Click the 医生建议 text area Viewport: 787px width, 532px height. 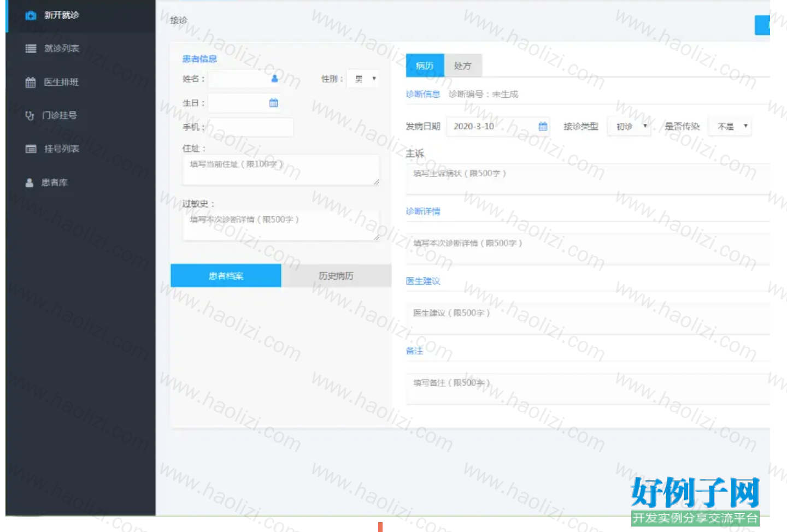(x=588, y=319)
